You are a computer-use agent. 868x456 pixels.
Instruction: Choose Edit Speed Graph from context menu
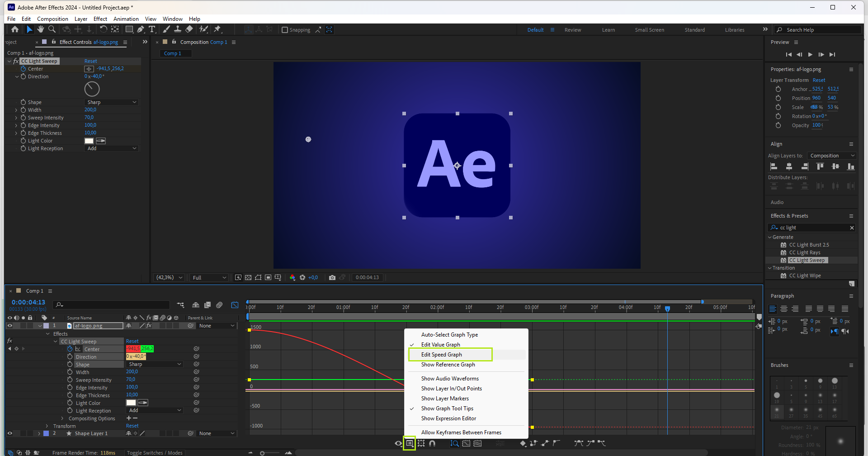[441, 355]
